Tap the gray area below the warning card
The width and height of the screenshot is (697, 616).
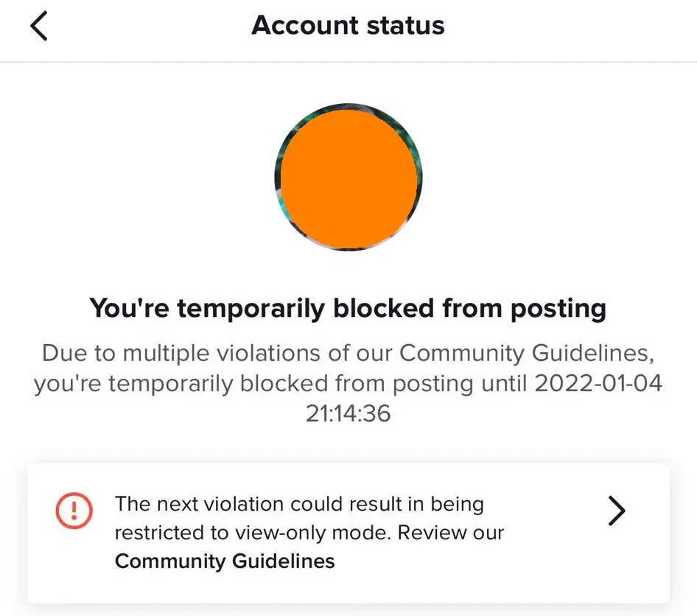348,610
